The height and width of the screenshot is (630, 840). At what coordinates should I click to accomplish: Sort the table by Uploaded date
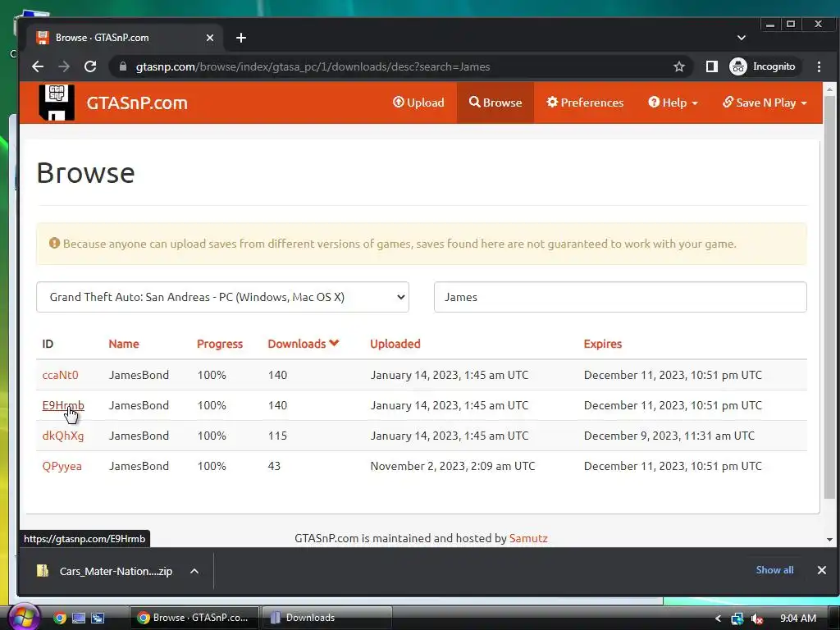(395, 344)
